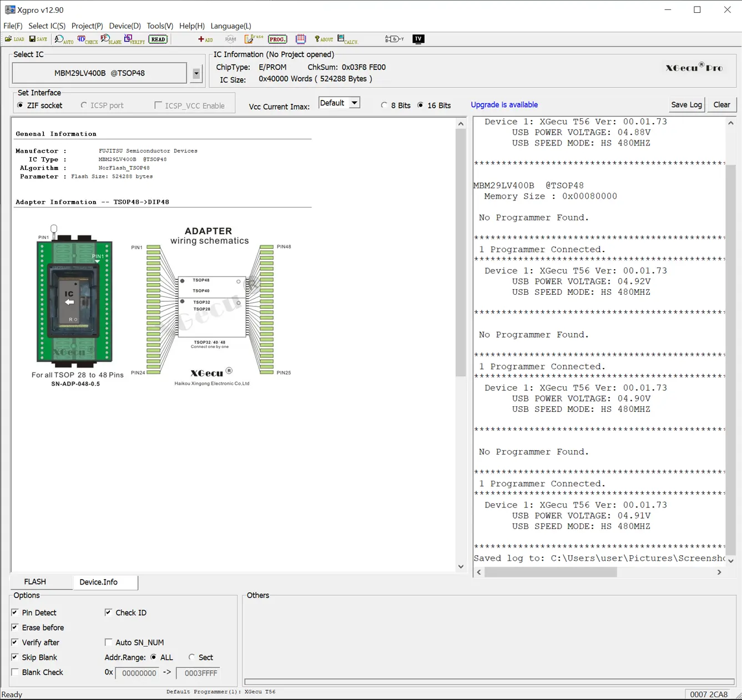Click the SAVE toolbar icon
Screen dimensions: 742x700
[x=38, y=39]
